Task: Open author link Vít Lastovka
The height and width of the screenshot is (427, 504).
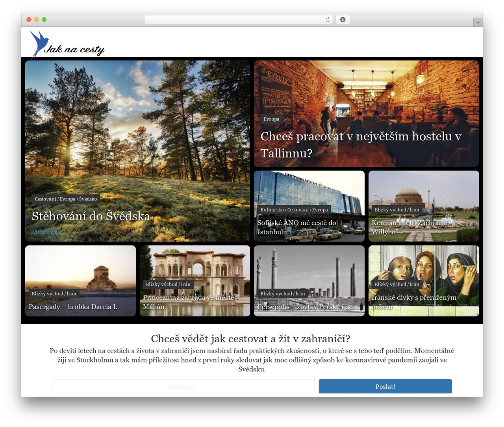Action: 46,232
